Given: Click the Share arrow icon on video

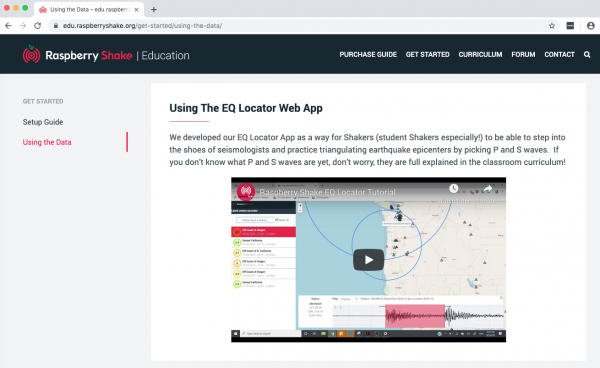Looking at the screenshot, I should (487, 189).
